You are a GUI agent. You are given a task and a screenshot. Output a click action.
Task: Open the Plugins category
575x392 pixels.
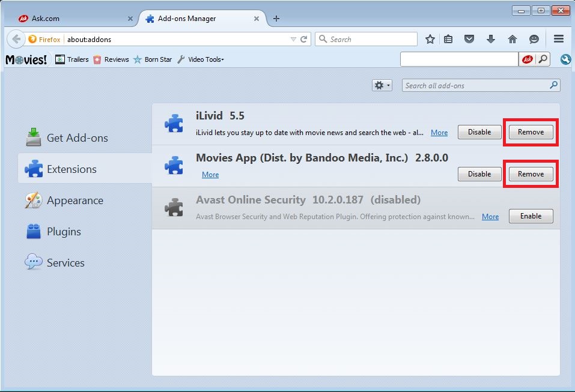tap(85, 232)
